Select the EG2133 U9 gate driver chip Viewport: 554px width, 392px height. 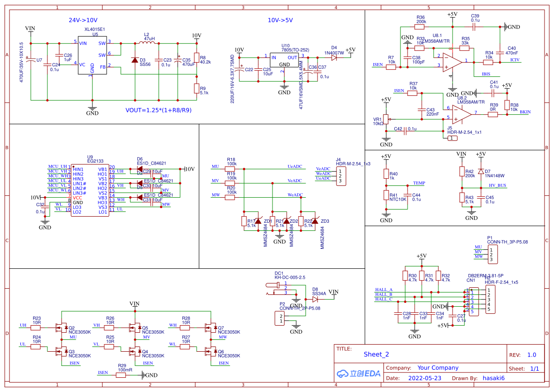click(90, 191)
